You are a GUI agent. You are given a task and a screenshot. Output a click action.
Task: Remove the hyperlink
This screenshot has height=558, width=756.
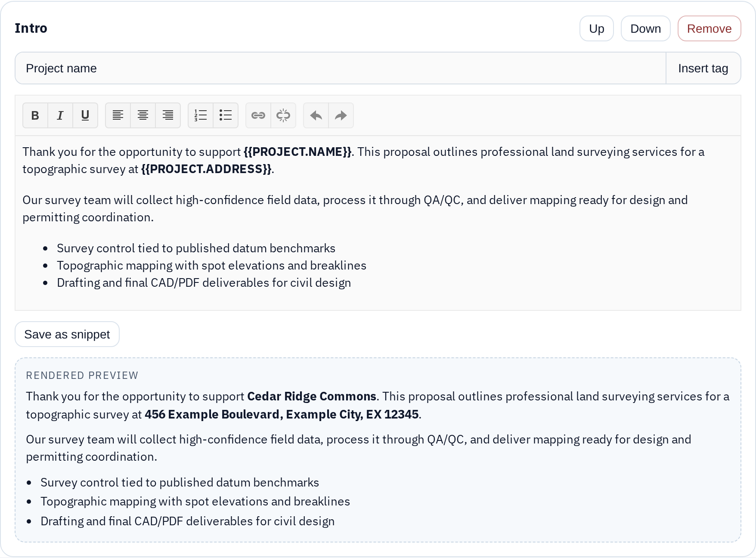pyautogui.click(x=283, y=115)
